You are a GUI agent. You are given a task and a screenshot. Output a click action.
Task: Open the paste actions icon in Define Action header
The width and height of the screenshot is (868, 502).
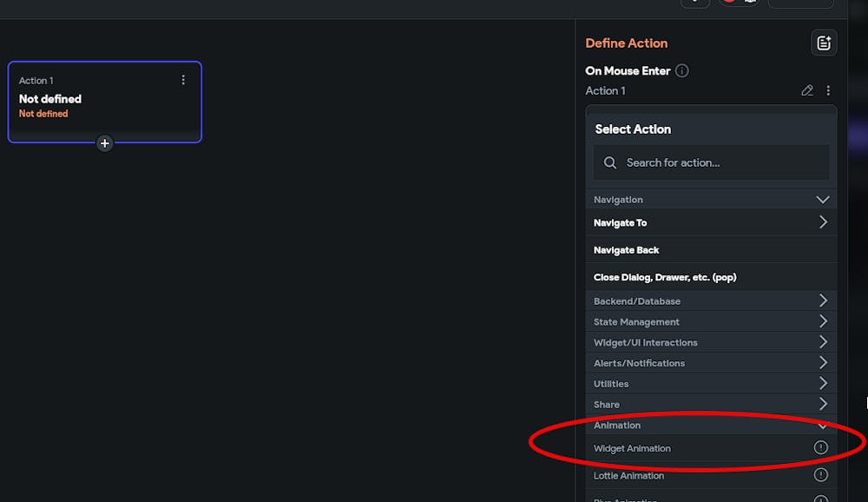pos(823,42)
